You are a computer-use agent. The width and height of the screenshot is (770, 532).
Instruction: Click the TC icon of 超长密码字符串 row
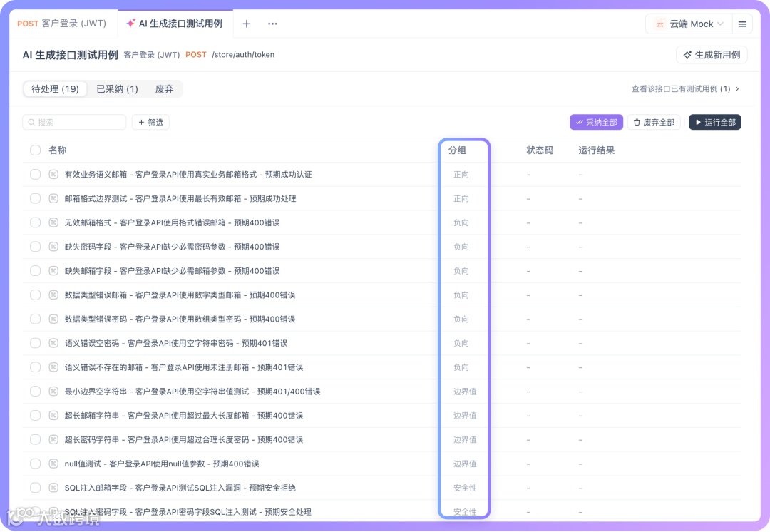[53, 439]
